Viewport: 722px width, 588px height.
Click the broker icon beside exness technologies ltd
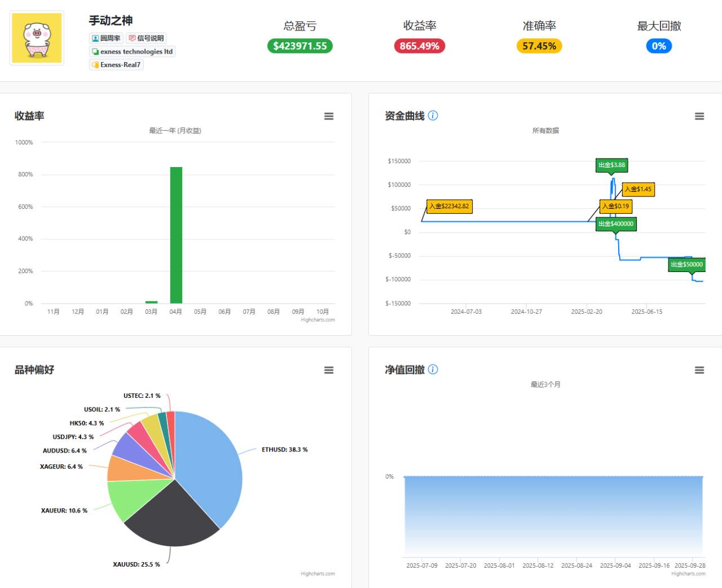point(94,51)
